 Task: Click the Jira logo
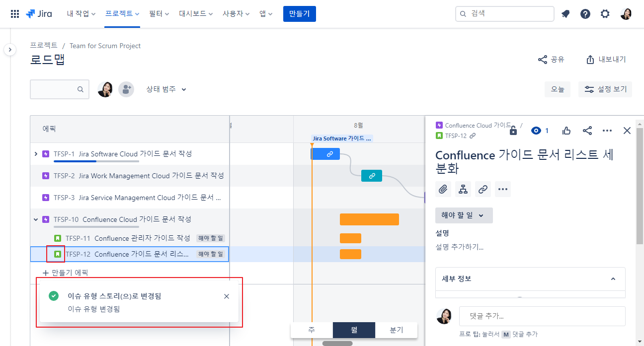pyautogui.click(x=39, y=14)
